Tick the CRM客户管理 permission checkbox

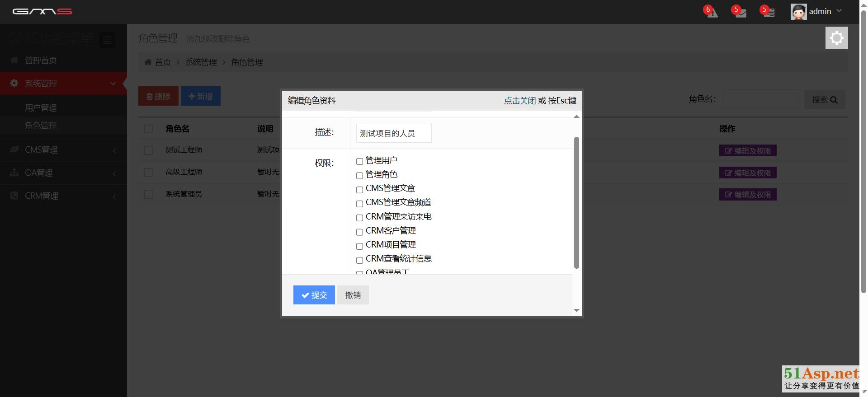[359, 232]
